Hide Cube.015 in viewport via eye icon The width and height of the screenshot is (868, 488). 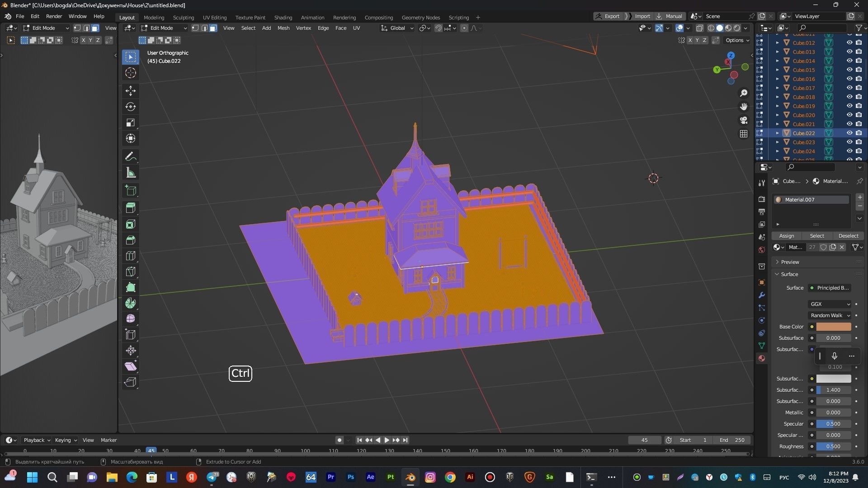849,70
